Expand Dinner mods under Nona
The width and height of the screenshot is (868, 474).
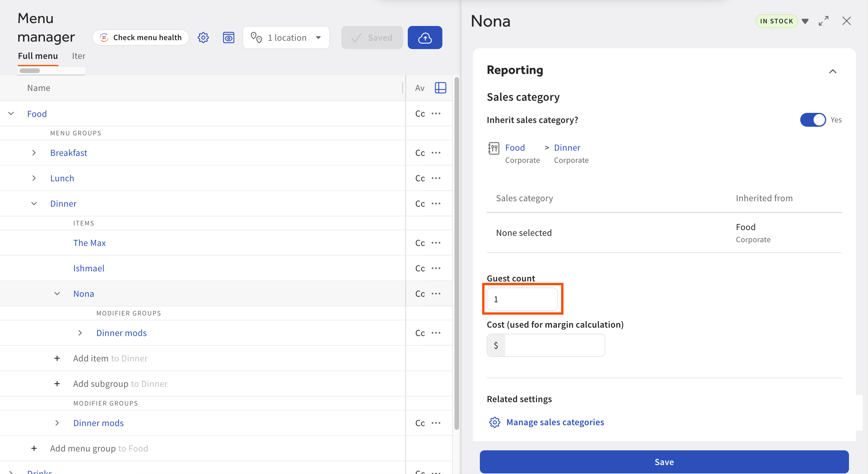[x=80, y=333]
